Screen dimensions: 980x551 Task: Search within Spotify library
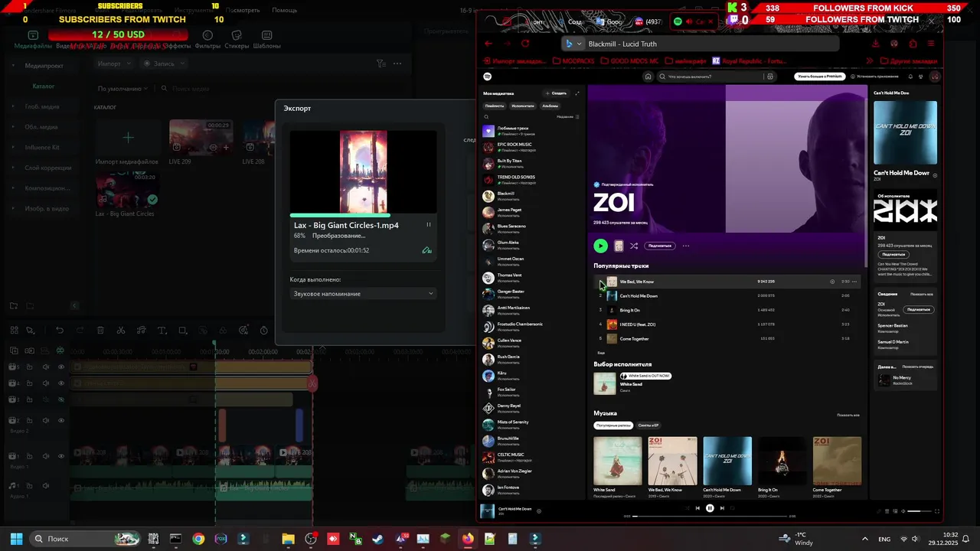click(x=486, y=117)
